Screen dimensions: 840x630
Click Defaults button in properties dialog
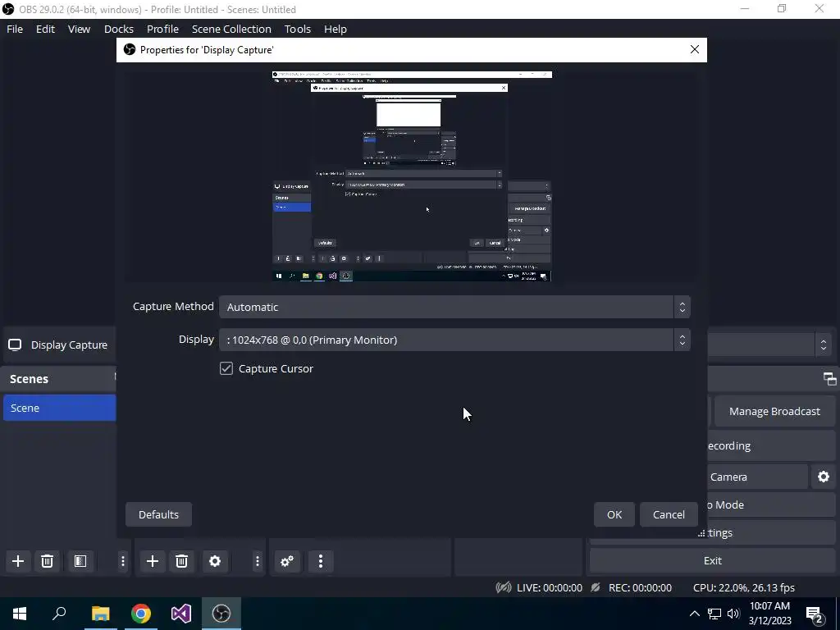click(x=158, y=514)
